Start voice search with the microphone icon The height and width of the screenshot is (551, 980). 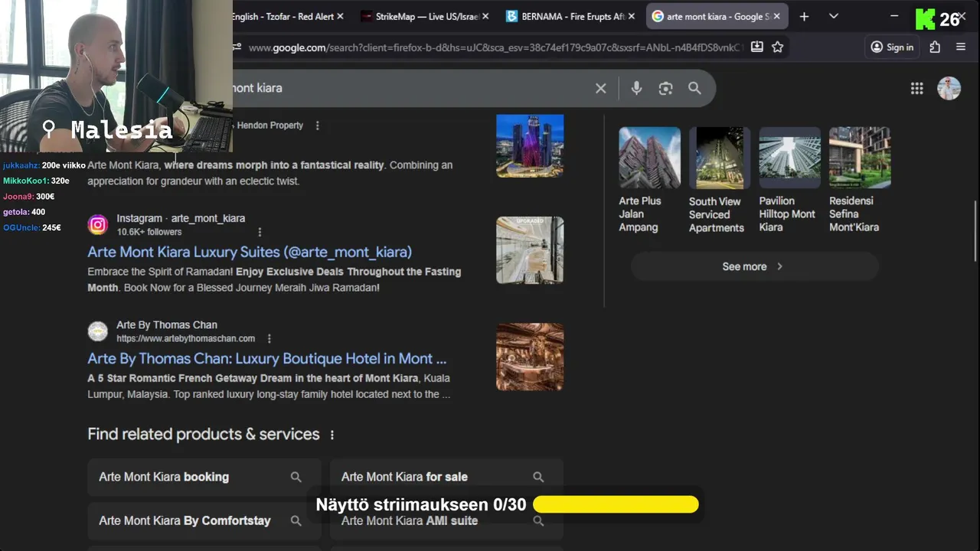coord(636,88)
